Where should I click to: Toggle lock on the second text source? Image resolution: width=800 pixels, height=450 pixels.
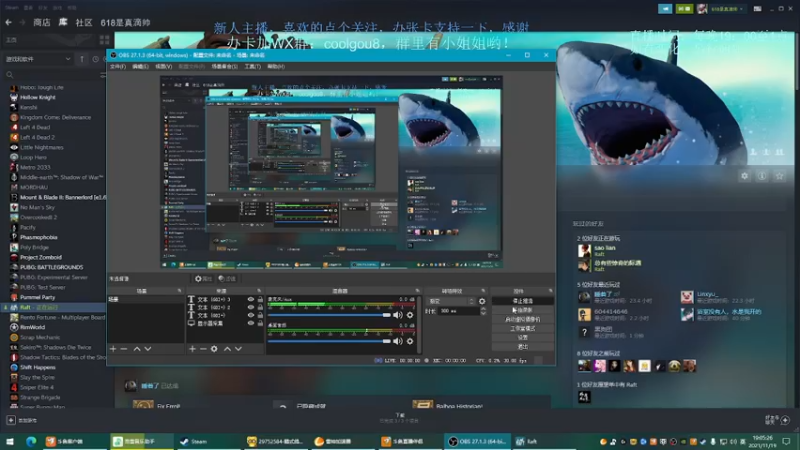[x=260, y=307]
